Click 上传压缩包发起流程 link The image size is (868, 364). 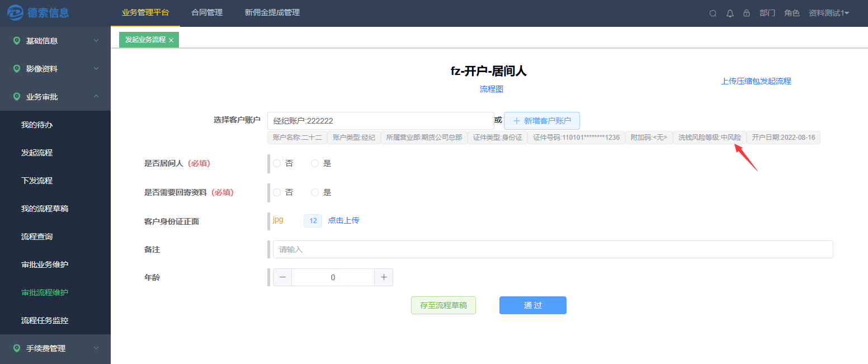756,81
